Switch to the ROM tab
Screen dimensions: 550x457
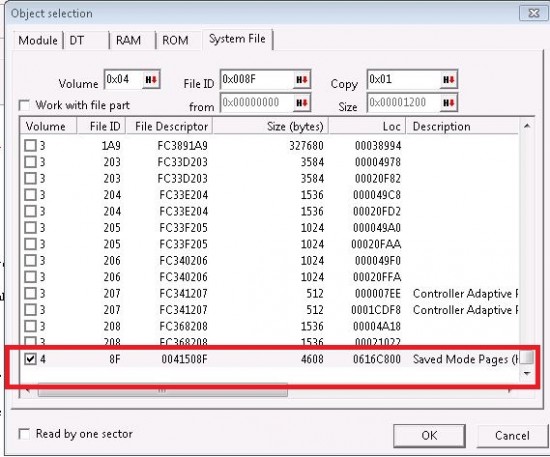click(175, 40)
